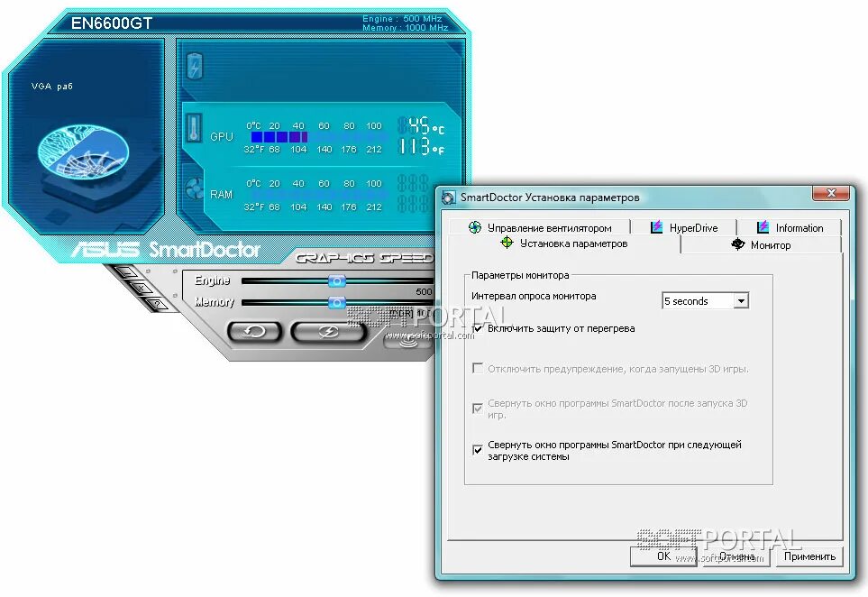Click the Engine : 500 MHz readout

[402, 19]
